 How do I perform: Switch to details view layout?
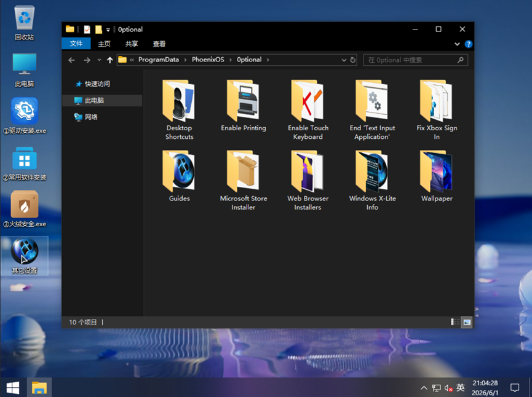click(x=455, y=322)
